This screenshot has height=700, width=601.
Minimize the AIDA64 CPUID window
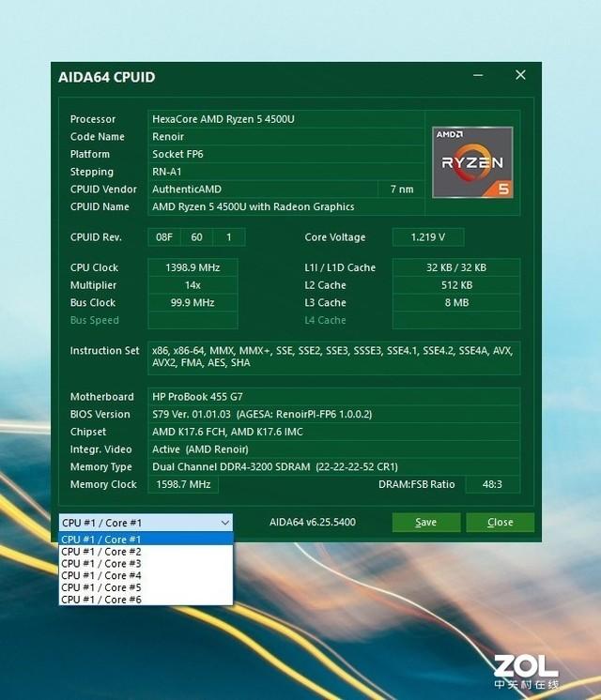tap(478, 75)
